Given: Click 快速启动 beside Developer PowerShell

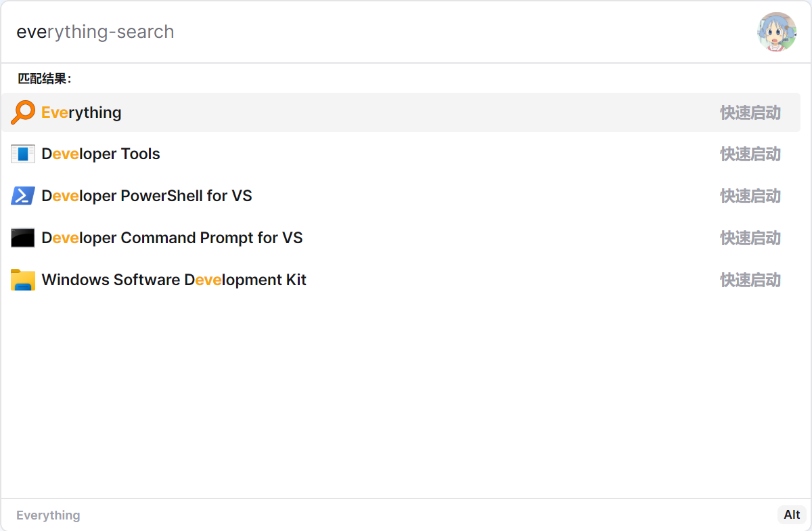Looking at the screenshot, I should pos(750,196).
